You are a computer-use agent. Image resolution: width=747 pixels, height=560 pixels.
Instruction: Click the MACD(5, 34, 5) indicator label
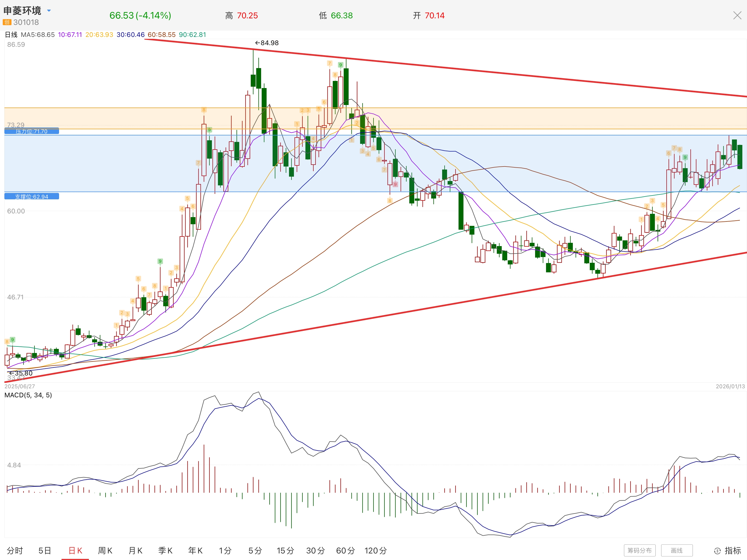point(28,395)
